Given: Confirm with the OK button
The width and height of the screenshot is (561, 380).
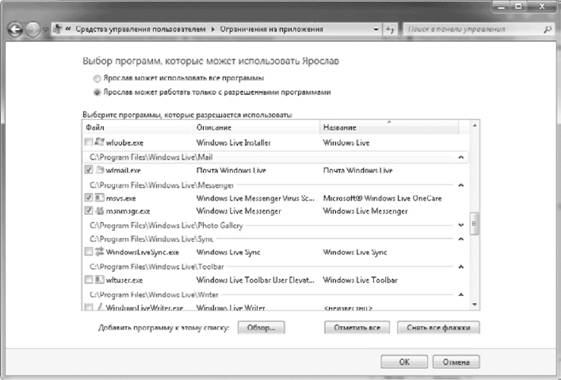Looking at the screenshot, I should click(404, 362).
